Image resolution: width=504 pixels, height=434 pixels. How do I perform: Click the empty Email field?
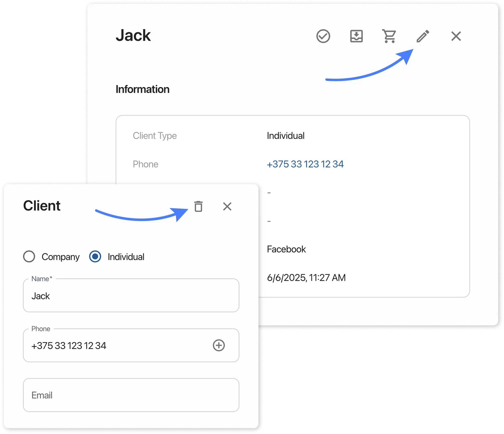click(x=131, y=395)
